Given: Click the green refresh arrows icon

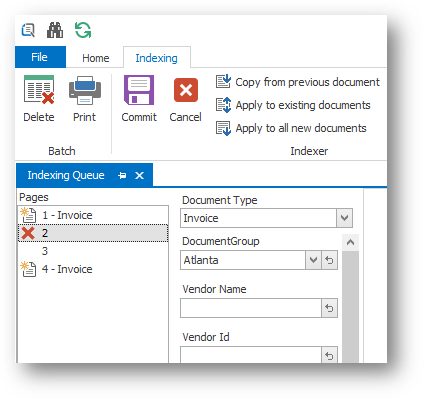Looking at the screenshot, I should point(83,30).
